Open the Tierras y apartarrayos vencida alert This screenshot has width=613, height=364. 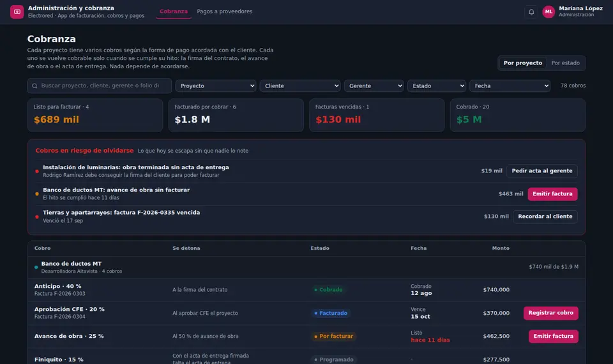(x=306, y=216)
